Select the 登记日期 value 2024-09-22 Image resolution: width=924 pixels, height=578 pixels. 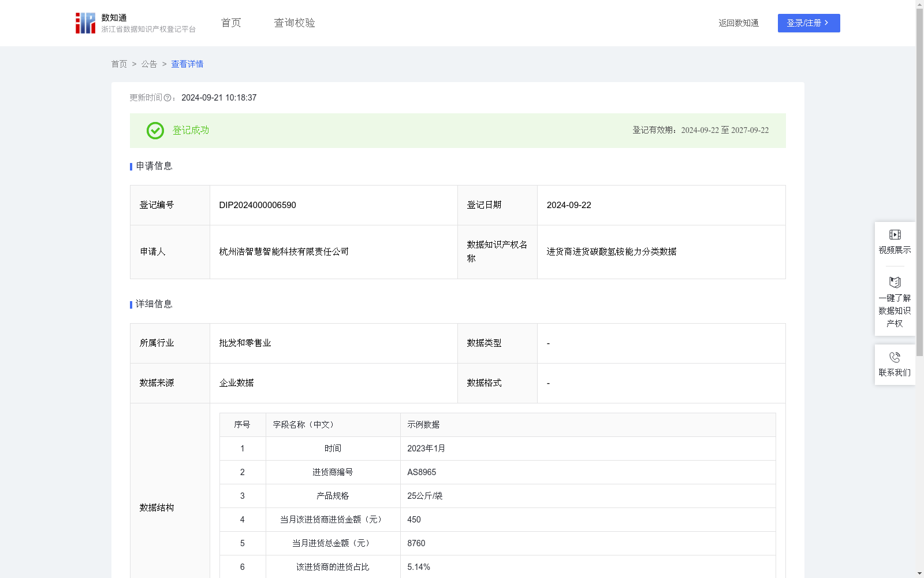(x=569, y=205)
